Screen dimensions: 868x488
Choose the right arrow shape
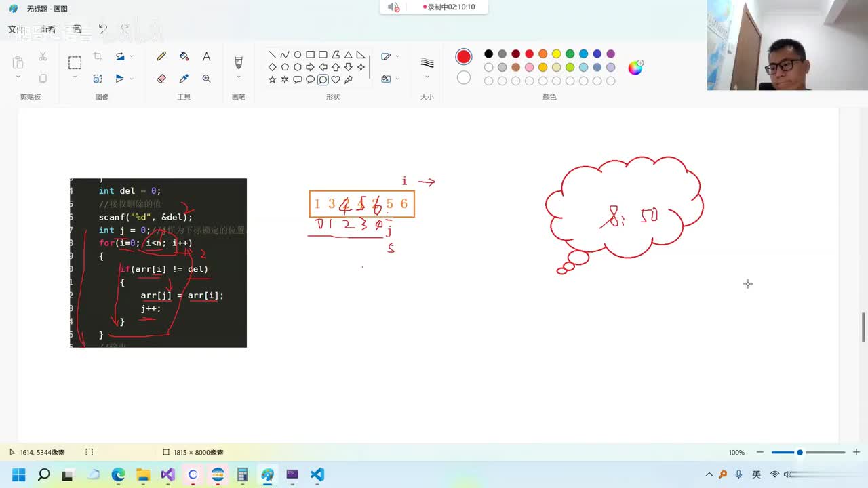(310, 67)
